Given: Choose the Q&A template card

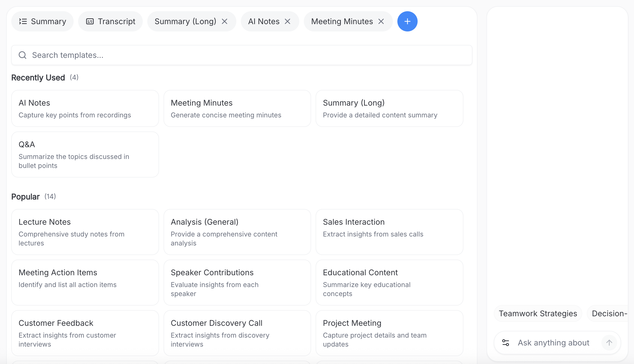Looking at the screenshot, I should (85, 154).
